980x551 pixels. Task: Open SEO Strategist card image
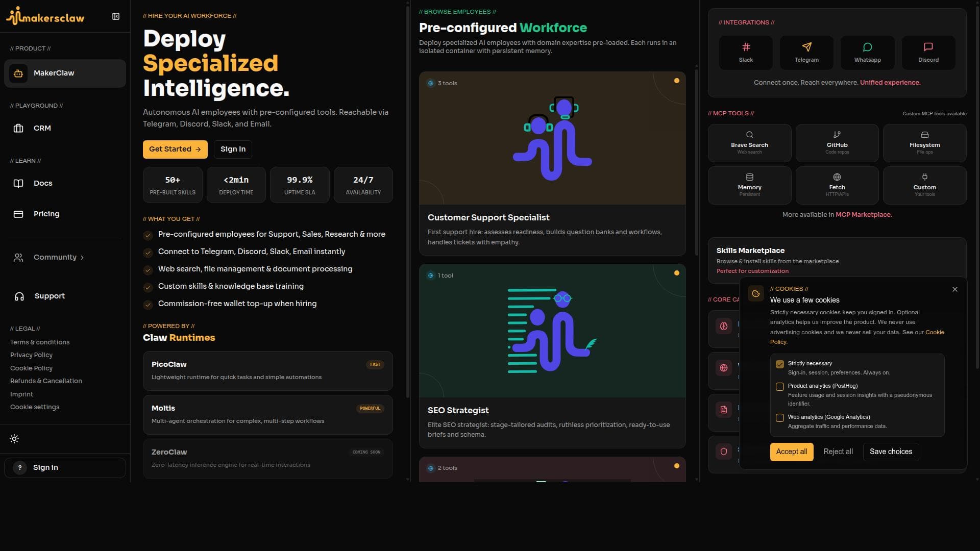click(552, 331)
